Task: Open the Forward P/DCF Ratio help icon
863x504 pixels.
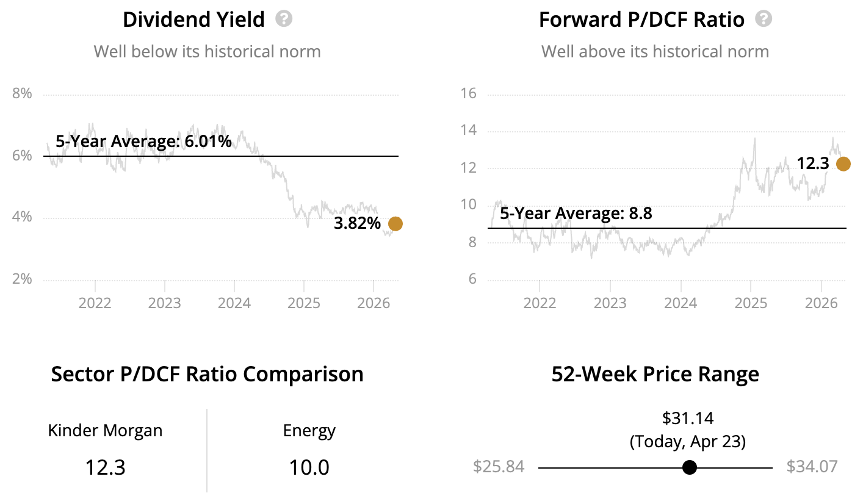Action: 764,19
